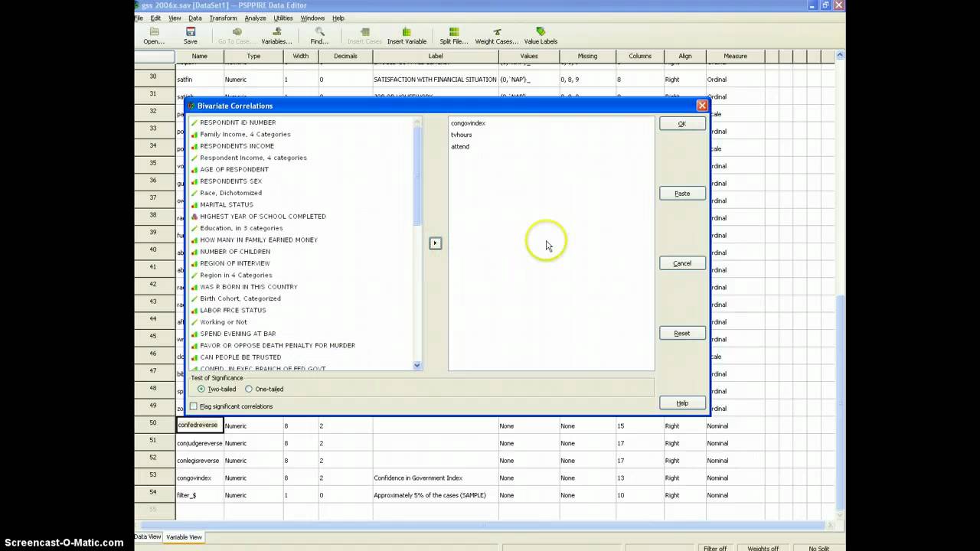Click the Insert Cases toolbar icon
This screenshot has height=551, width=980.
(364, 36)
